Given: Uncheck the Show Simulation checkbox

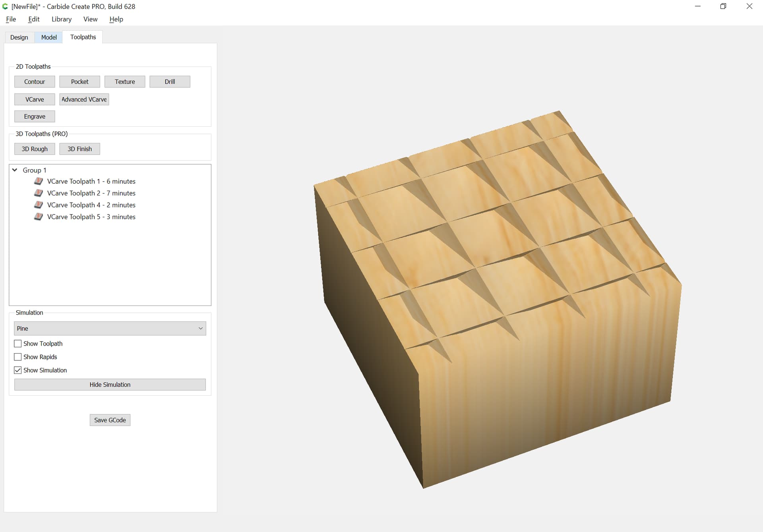Looking at the screenshot, I should (x=18, y=370).
